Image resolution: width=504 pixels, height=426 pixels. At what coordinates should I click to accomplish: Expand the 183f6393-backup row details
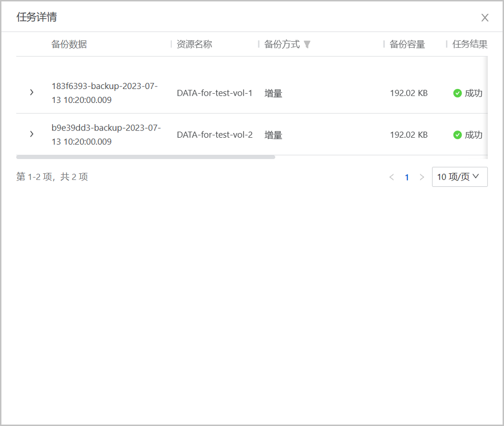pos(32,93)
